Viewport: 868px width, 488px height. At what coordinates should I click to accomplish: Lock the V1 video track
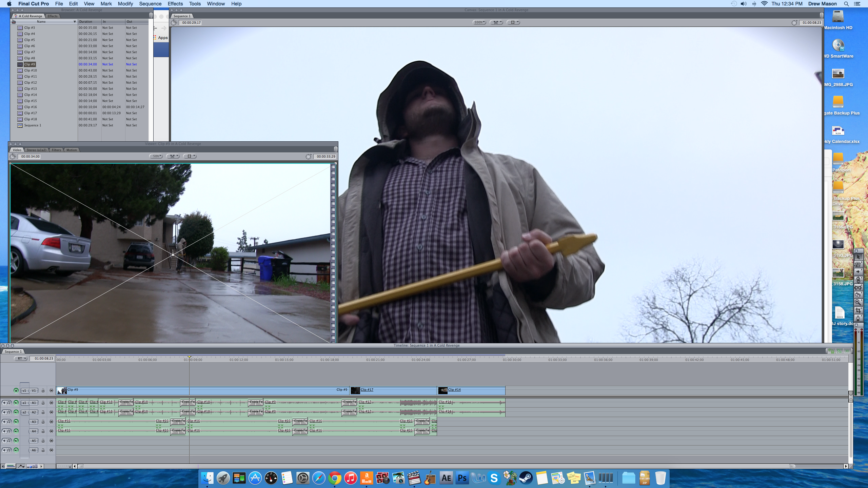click(x=43, y=391)
